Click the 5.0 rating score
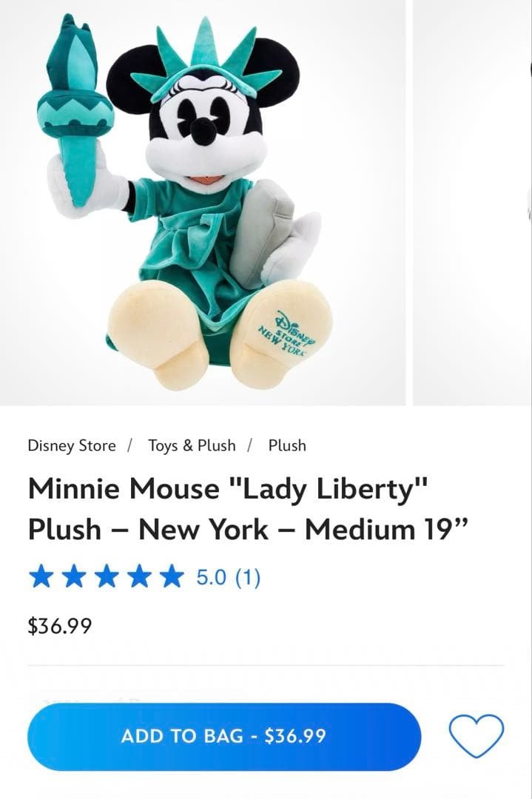 [x=210, y=577]
